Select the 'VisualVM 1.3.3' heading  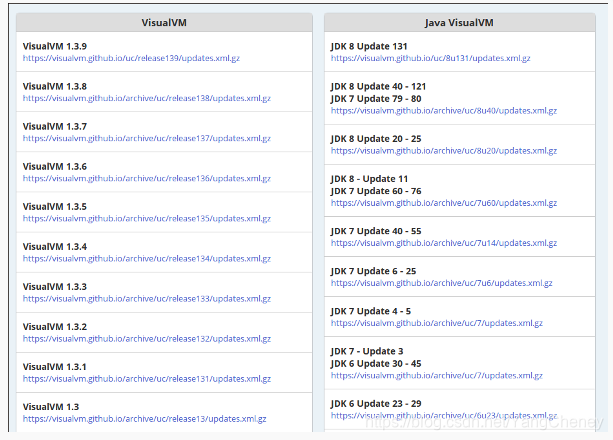[55, 287]
